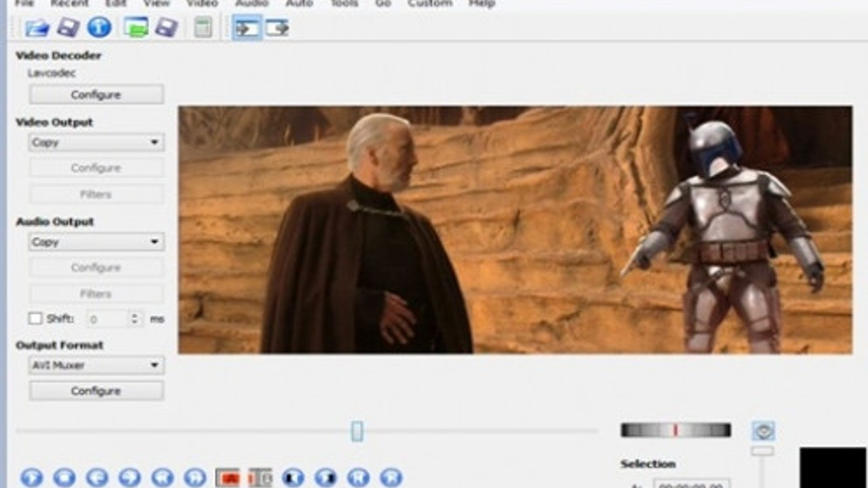Go to the previous frame
Viewport: 868px width, 488px height.
click(97, 477)
